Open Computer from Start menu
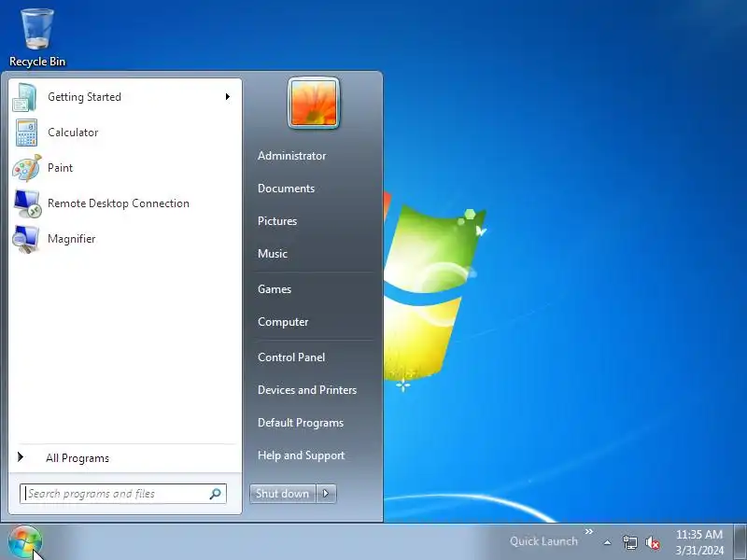747x560 pixels. pyautogui.click(x=283, y=322)
